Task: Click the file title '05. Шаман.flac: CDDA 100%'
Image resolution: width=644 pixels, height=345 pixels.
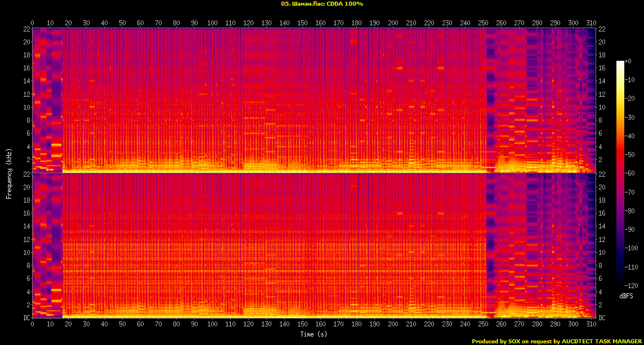Action: click(x=322, y=4)
